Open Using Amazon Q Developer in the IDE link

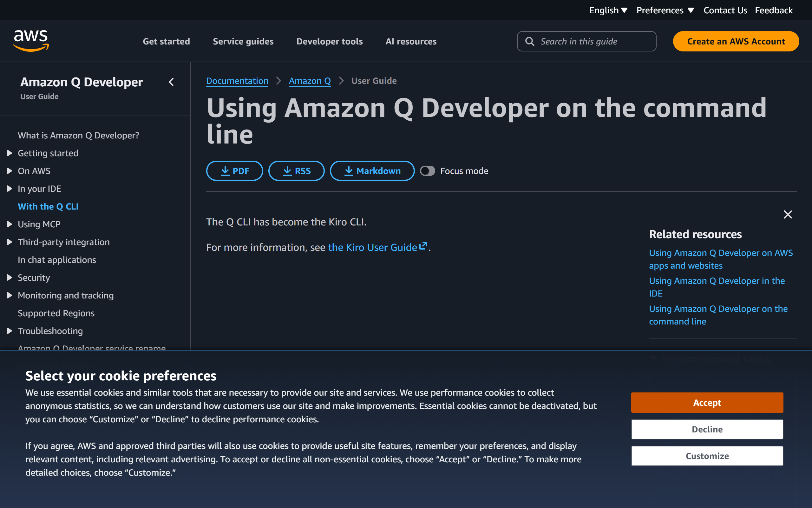(x=717, y=287)
